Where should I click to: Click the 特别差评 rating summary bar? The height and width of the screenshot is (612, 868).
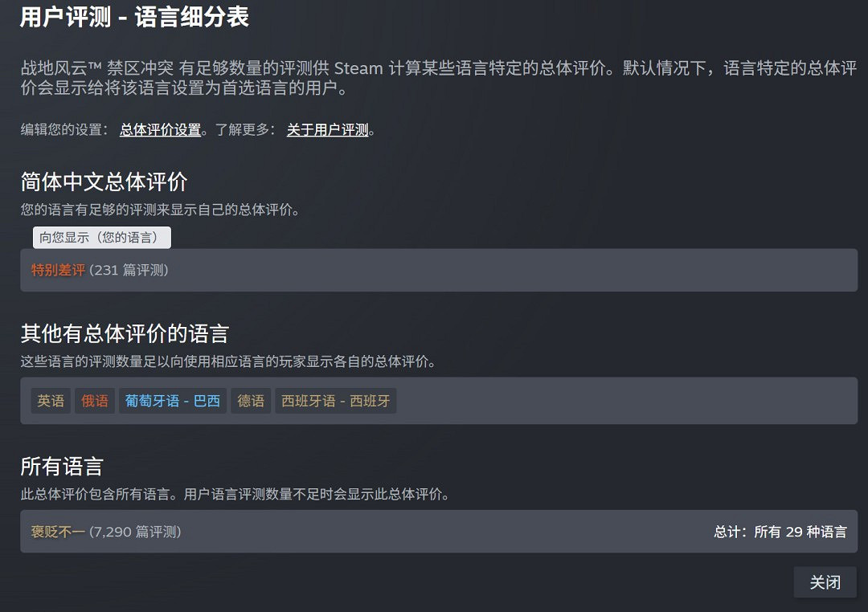pyautogui.click(x=434, y=271)
